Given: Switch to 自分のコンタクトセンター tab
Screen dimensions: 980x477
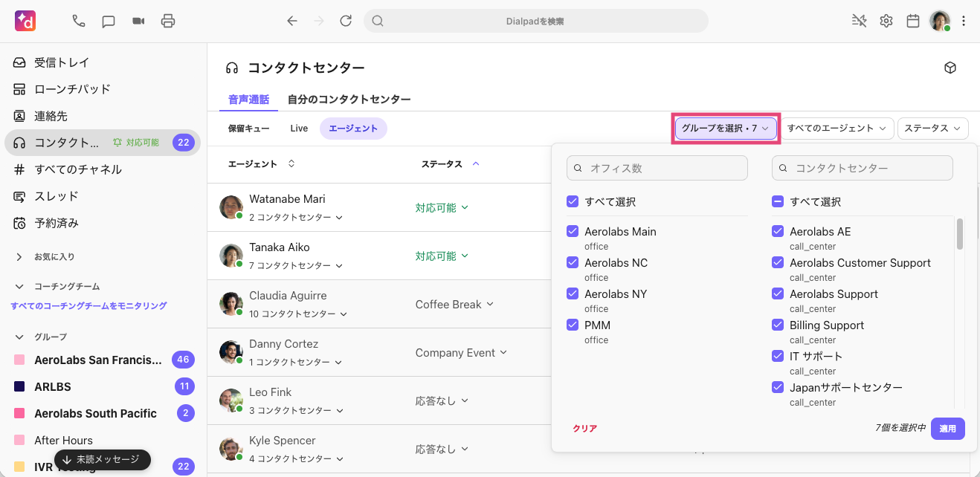Looking at the screenshot, I should tap(349, 99).
